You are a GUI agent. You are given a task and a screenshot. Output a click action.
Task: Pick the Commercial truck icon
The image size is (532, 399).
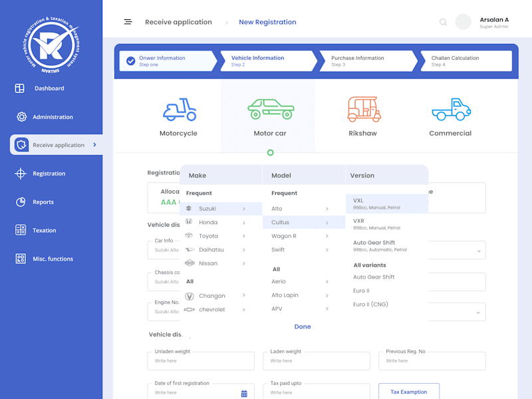tap(452, 109)
